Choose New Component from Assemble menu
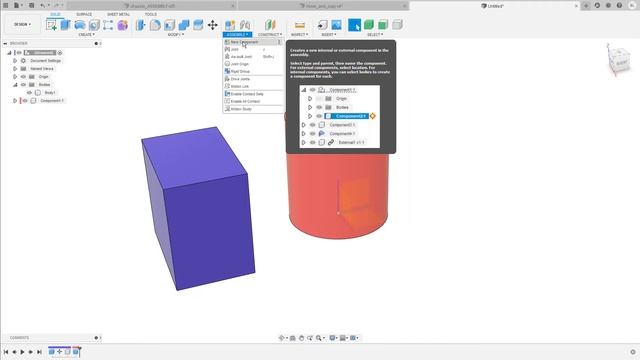Viewport: 640px width, 360px height. (x=253, y=42)
